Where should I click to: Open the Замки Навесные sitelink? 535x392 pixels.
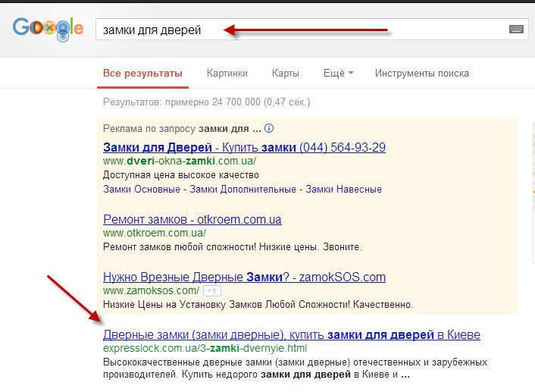[343, 189]
